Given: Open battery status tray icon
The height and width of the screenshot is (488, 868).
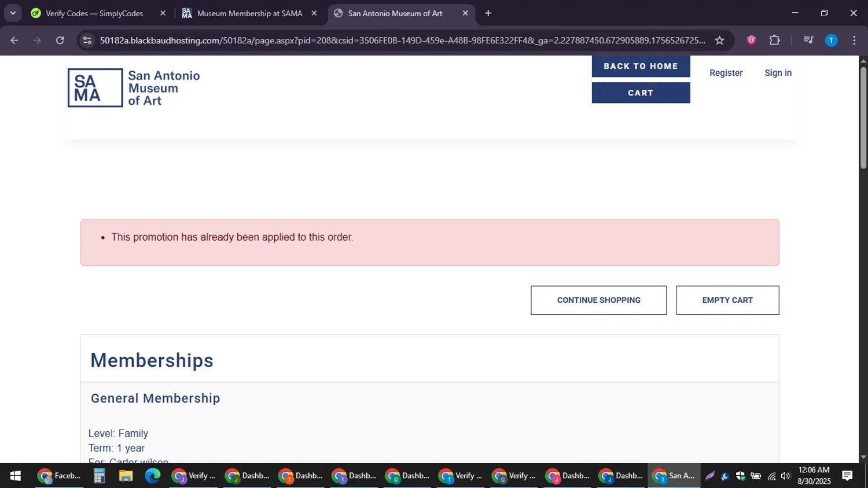Looking at the screenshot, I should click(x=756, y=476).
